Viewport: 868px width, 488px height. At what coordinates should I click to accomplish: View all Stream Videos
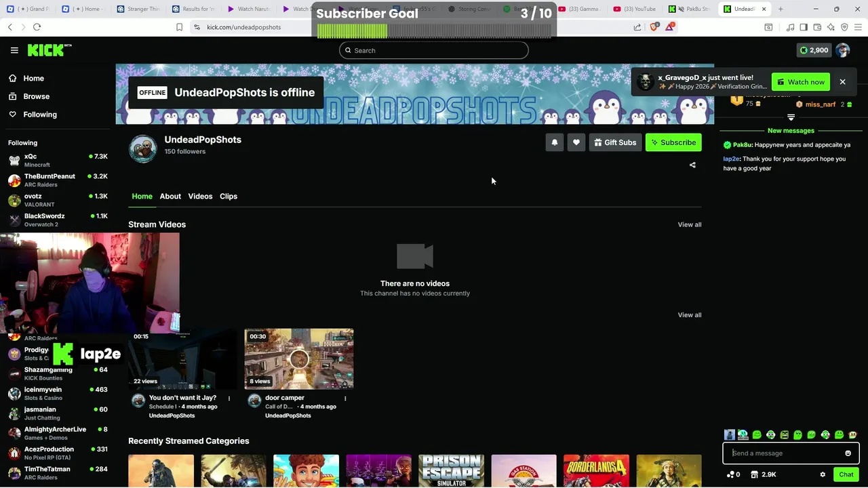coord(690,224)
